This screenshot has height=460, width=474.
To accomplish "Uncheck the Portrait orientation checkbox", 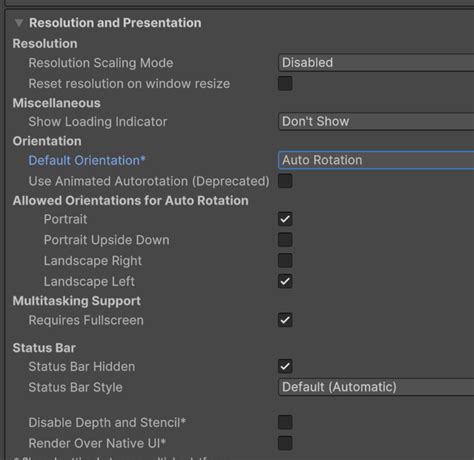I will coord(285,219).
